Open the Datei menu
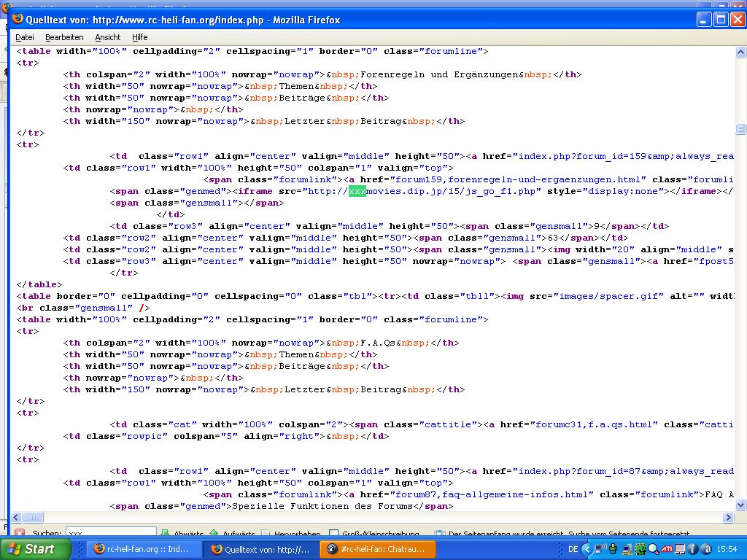 [25, 37]
